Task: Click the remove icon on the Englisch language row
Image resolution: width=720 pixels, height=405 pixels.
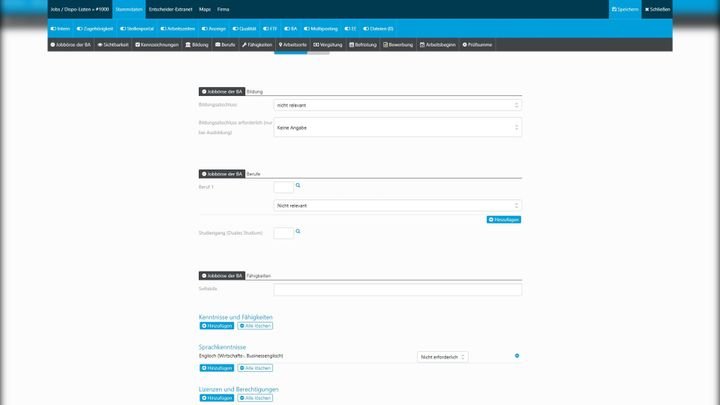Action: [x=517, y=356]
